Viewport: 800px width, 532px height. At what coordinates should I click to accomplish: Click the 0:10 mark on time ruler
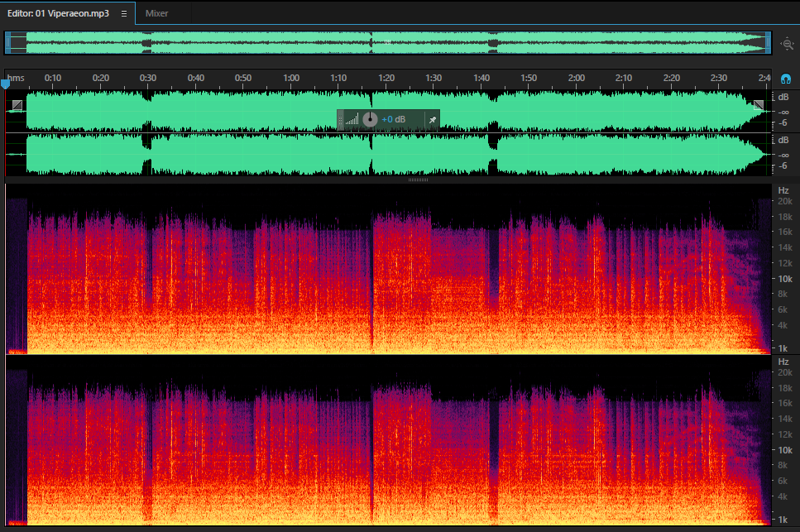pyautogui.click(x=53, y=78)
